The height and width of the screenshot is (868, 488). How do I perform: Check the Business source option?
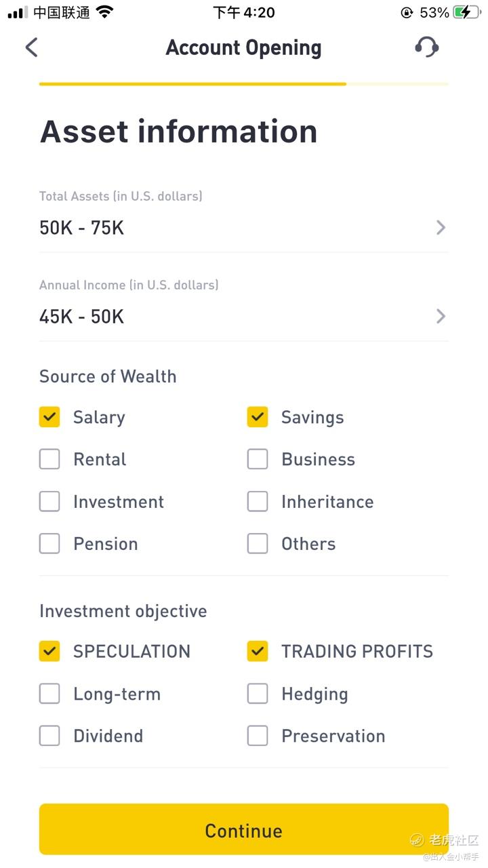[x=258, y=459]
